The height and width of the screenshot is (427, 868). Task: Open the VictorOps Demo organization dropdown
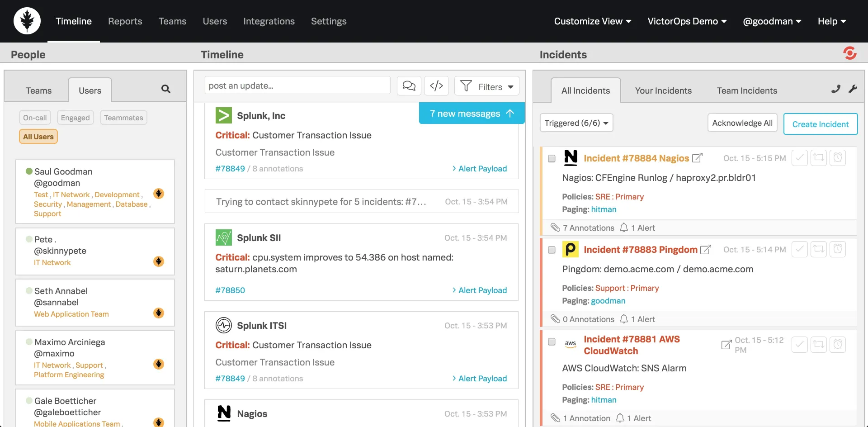pos(687,21)
